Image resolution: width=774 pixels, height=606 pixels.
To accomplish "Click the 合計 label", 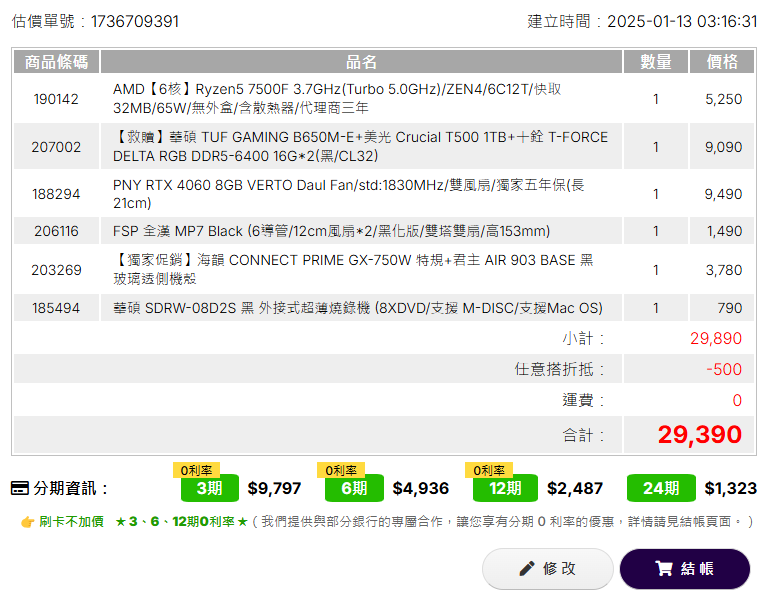I will click(583, 435).
